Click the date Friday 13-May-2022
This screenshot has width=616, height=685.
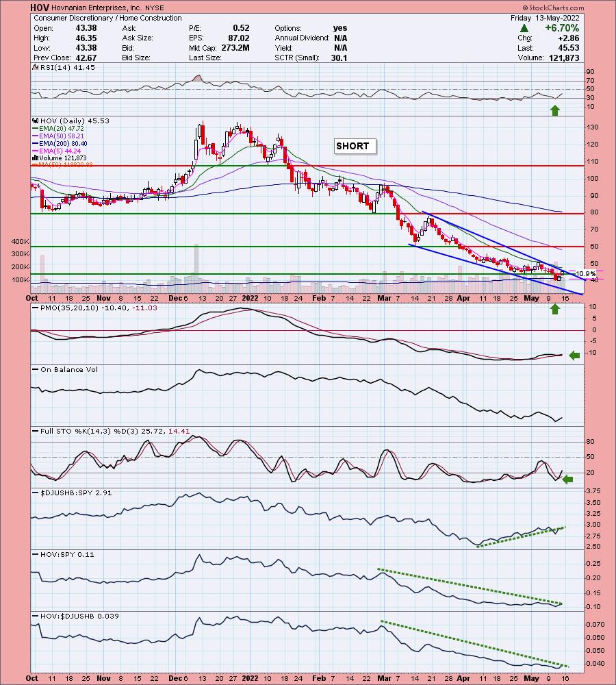click(545, 18)
